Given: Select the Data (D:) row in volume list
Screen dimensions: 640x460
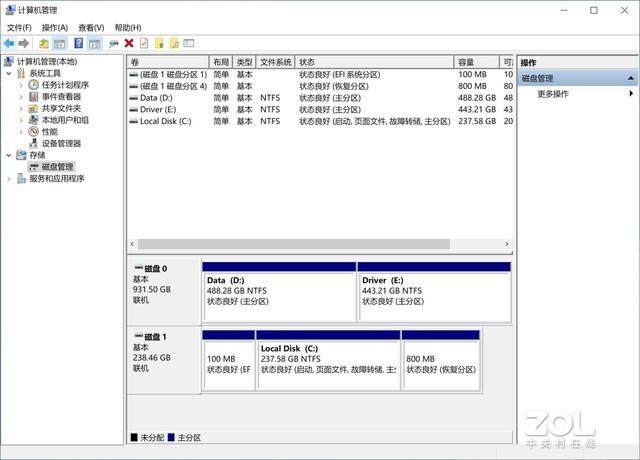Looking at the screenshot, I should (x=320, y=98).
